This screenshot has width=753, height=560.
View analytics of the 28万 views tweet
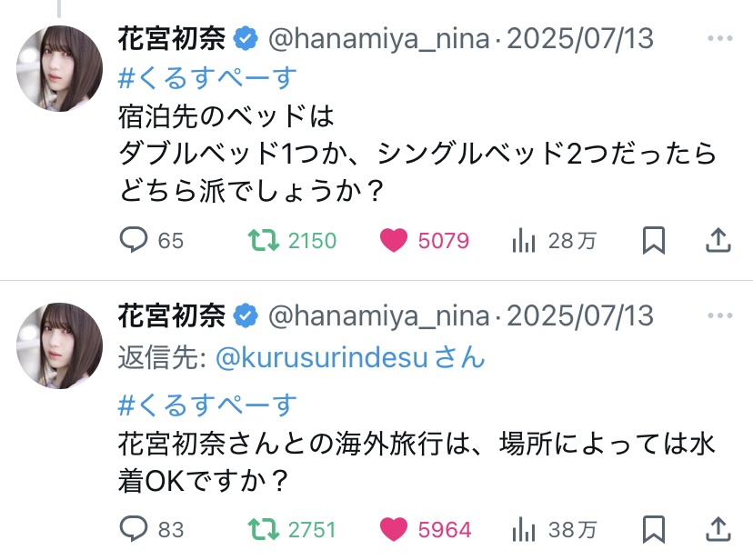(x=524, y=240)
